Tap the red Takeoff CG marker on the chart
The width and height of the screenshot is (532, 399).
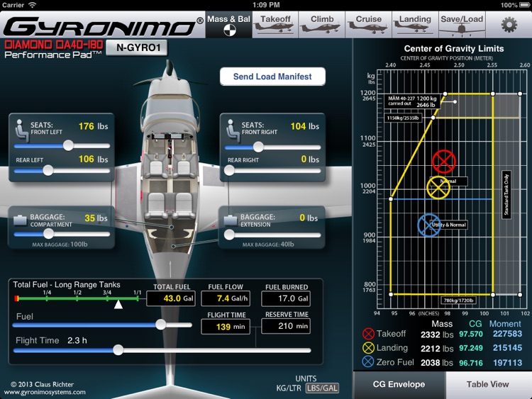(444, 162)
